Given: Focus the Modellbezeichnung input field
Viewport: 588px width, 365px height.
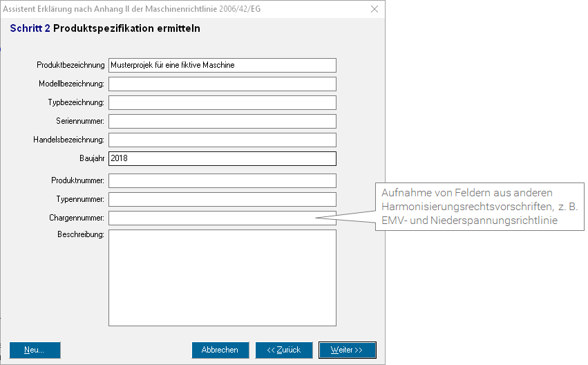Looking at the screenshot, I should 222,84.
